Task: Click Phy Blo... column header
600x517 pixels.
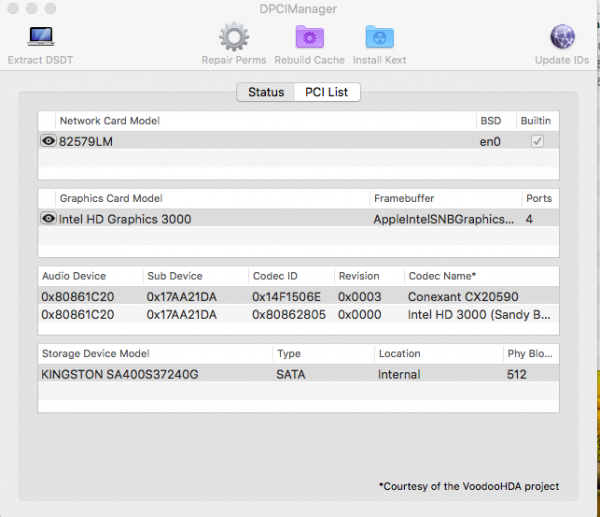Action: pos(530,354)
